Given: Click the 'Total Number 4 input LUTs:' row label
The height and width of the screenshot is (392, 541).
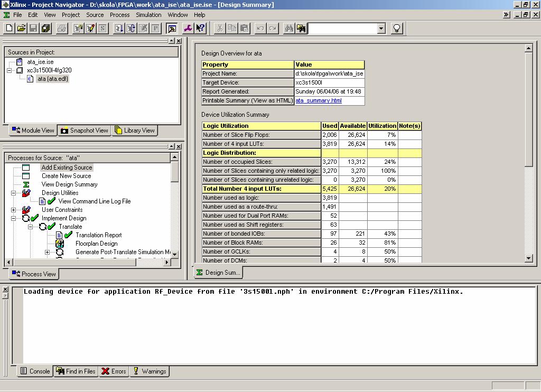Looking at the screenshot, I should point(261,189).
